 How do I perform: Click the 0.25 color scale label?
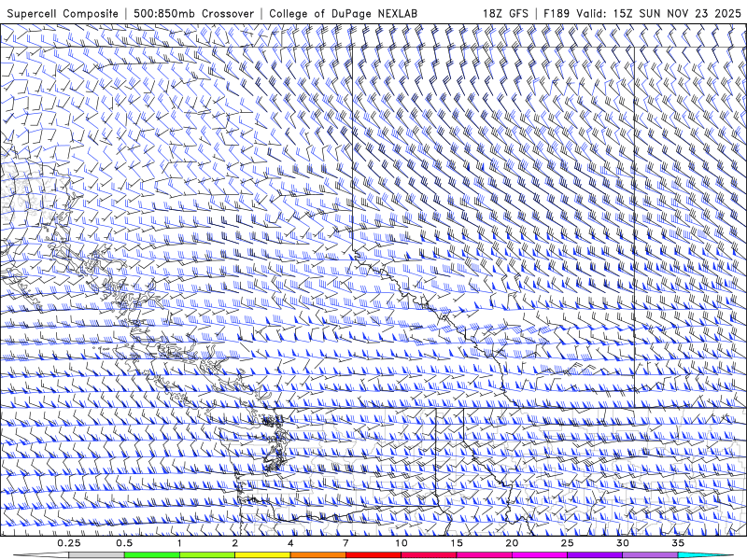tap(69, 543)
